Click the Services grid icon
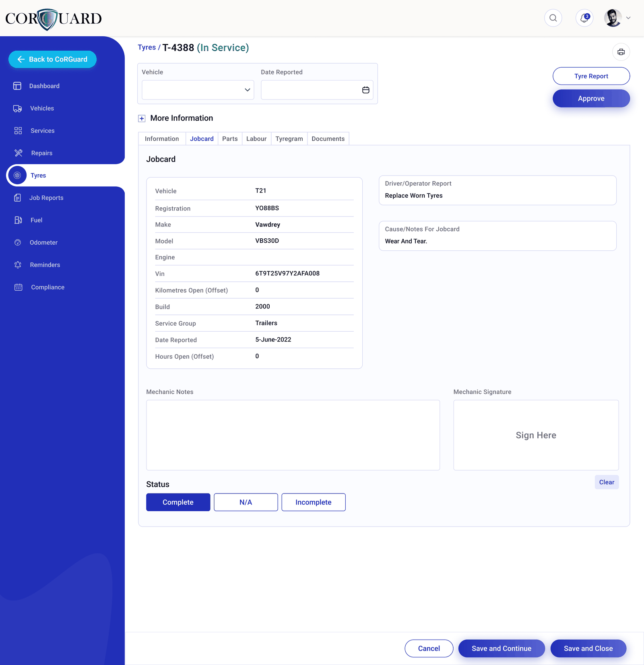Image resolution: width=644 pixels, height=665 pixels. click(x=18, y=130)
